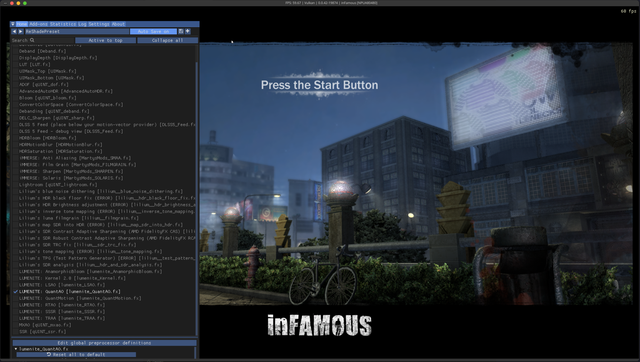
Task: Enable the LUT [LUT.fx] checkbox
Action: pyautogui.click(x=16, y=64)
